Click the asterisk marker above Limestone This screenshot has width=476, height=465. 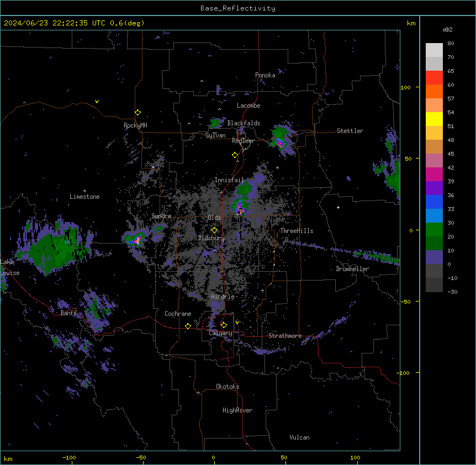(84, 191)
